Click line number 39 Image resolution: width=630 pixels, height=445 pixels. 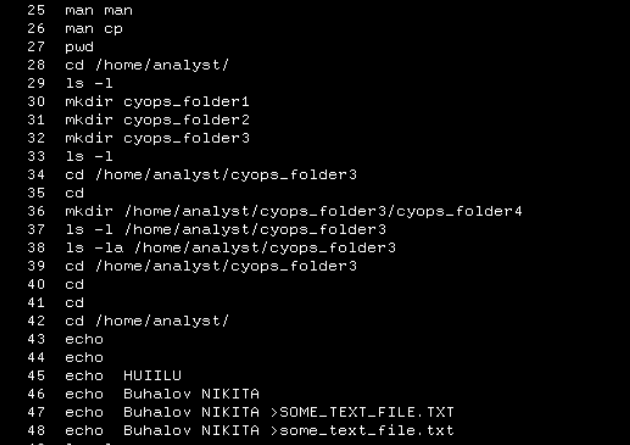[x=36, y=266]
